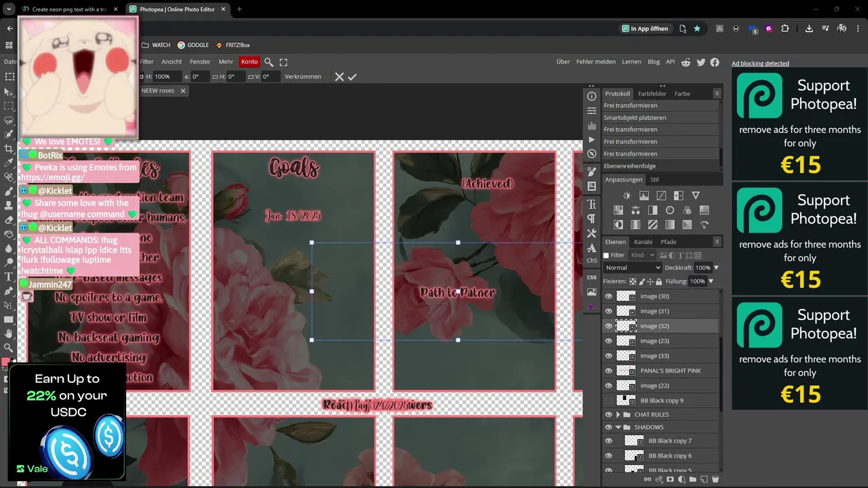This screenshot has height=488, width=868.
Task: Open the Histogram panel icon
Action: click(x=591, y=125)
